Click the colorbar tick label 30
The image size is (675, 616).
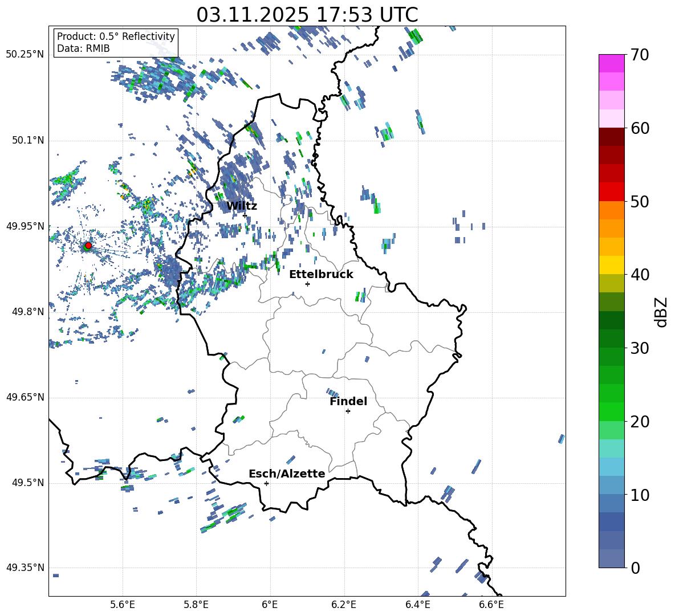[x=640, y=348]
